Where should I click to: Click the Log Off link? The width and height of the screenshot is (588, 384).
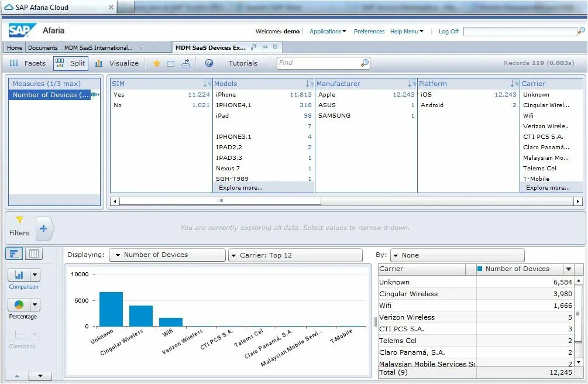pyautogui.click(x=449, y=32)
